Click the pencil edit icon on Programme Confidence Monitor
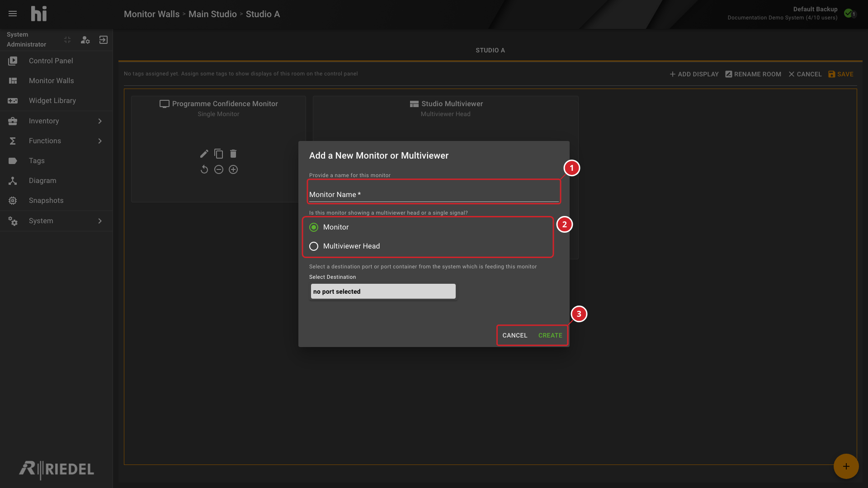Image resolution: width=868 pixels, height=488 pixels. 204,154
